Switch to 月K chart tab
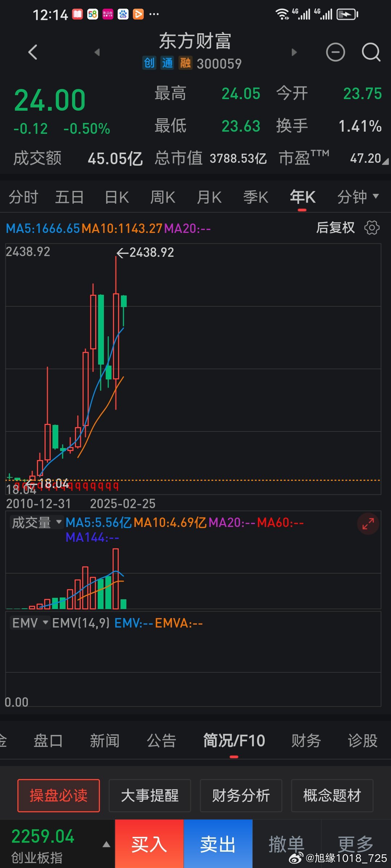Image resolution: width=391 pixels, height=868 pixels. 209,197
